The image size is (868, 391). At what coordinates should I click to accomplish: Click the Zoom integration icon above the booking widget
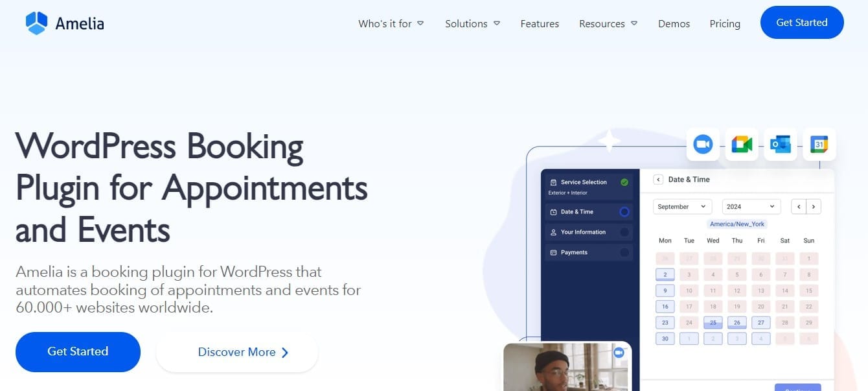coord(703,144)
